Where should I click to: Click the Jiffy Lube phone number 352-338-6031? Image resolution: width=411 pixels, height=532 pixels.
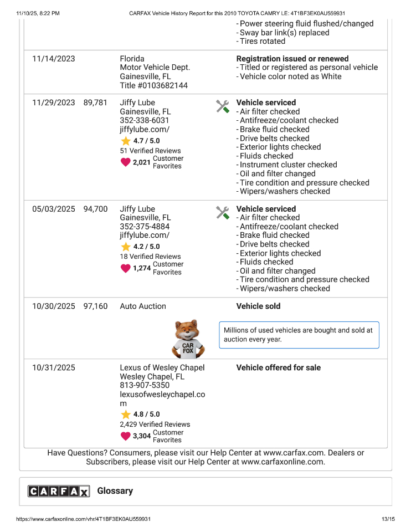(x=145, y=120)
